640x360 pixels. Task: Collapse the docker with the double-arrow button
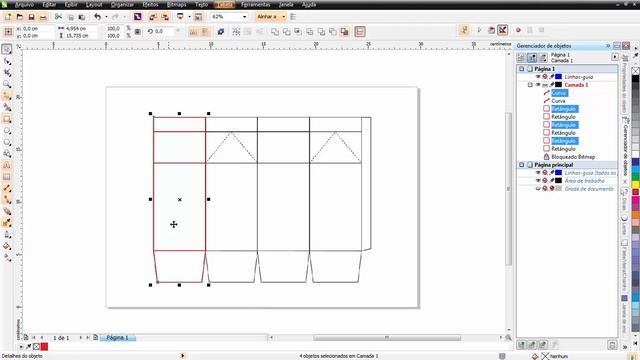(608, 46)
